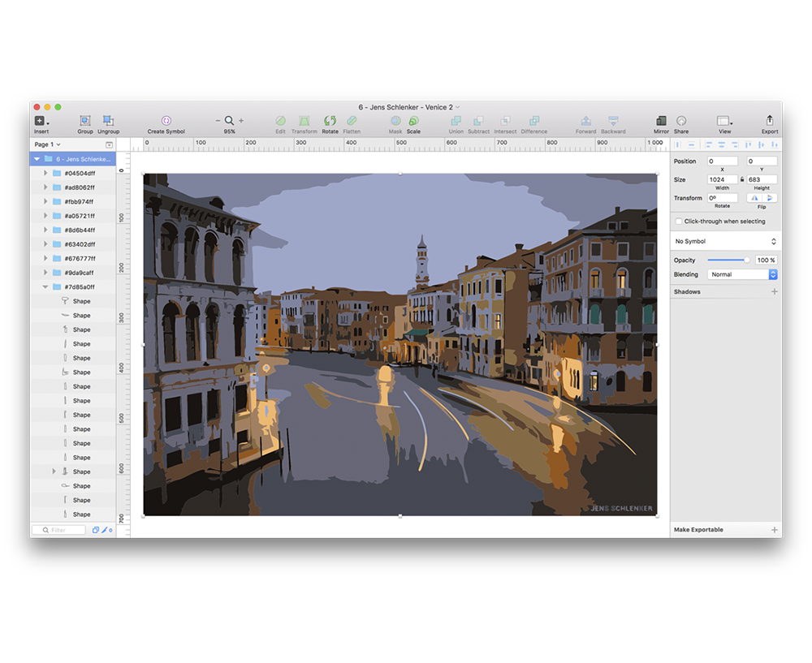Open document title dropdown arrow
Viewport: 812px width, 663px height.
[458, 107]
